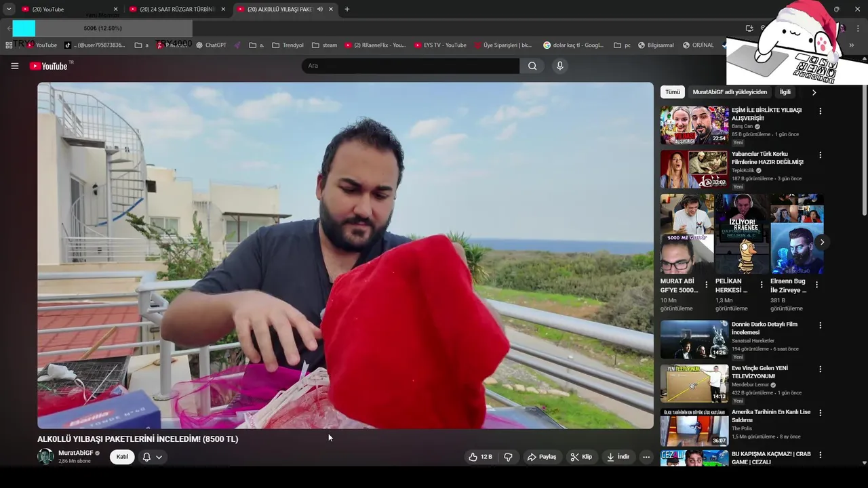This screenshot has width=868, height=488.
Task: Open Eşim ile birlikte yılbaşı alışverişi thumbnail
Action: click(x=694, y=125)
